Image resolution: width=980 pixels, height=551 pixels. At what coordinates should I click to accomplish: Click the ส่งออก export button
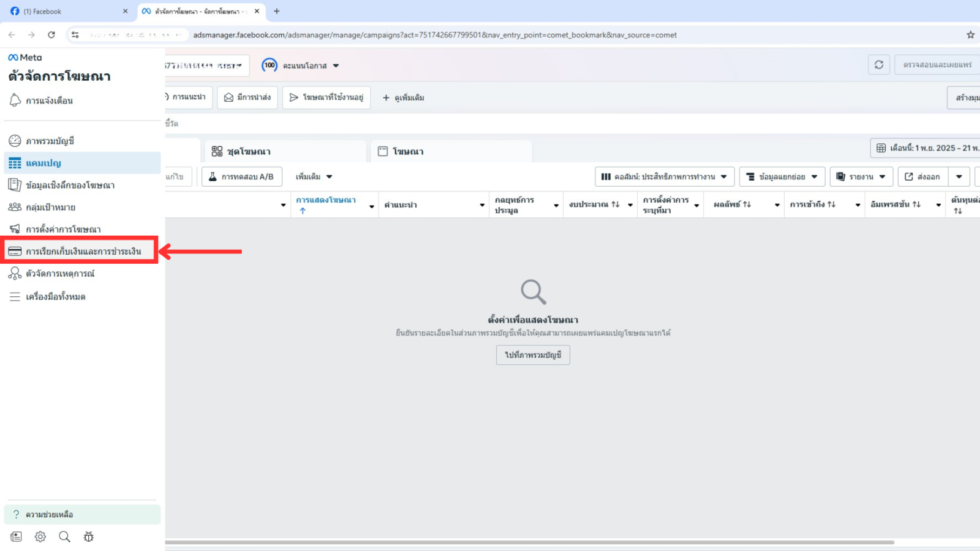(x=922, y=177)
